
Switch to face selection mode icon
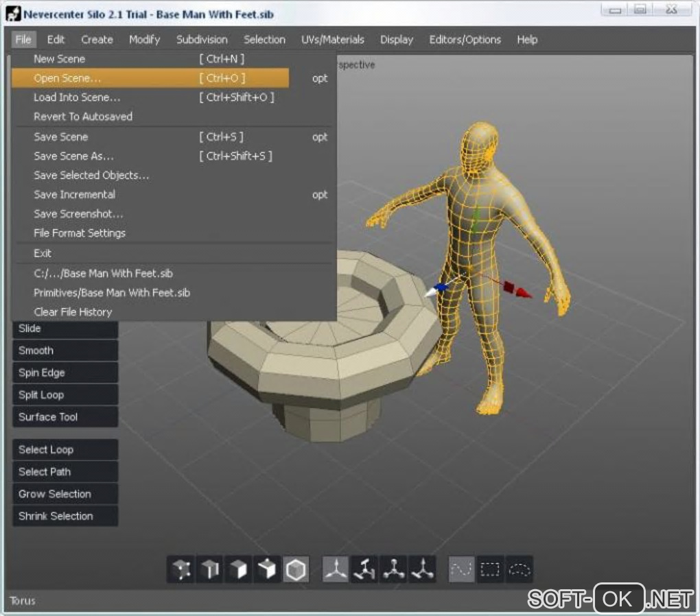point(238,569)
